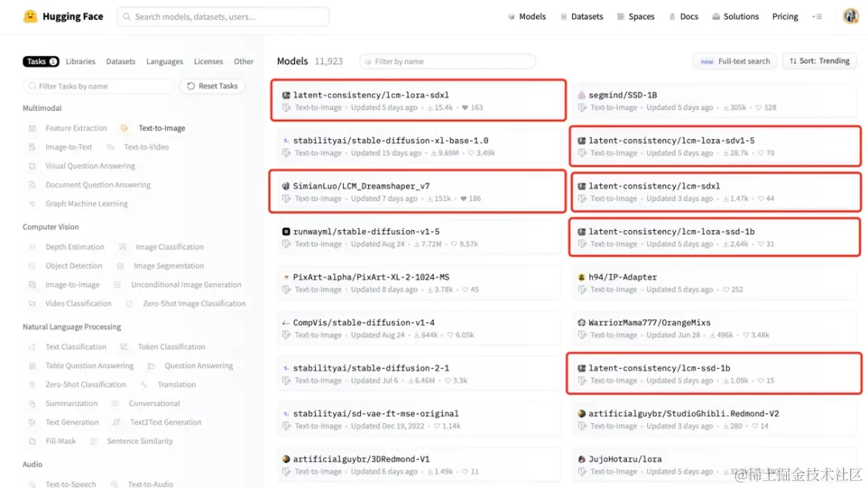The height and width of the screenshot is (488, 868).
Task: Open WarriorMama777/OrangeMixs model card
Action: pyautogui.click(x=714, y=327)
